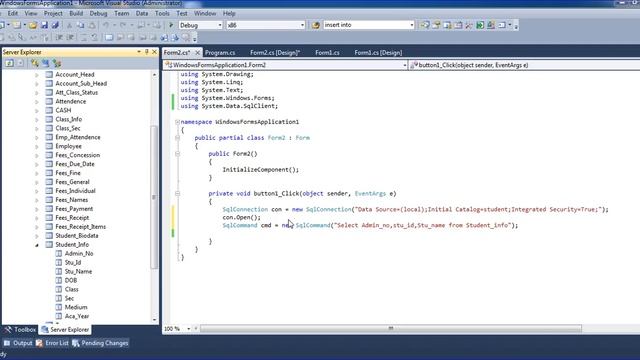The image size is (640, 360).
Task: Open the Edit menu
Action: [13, 13]
